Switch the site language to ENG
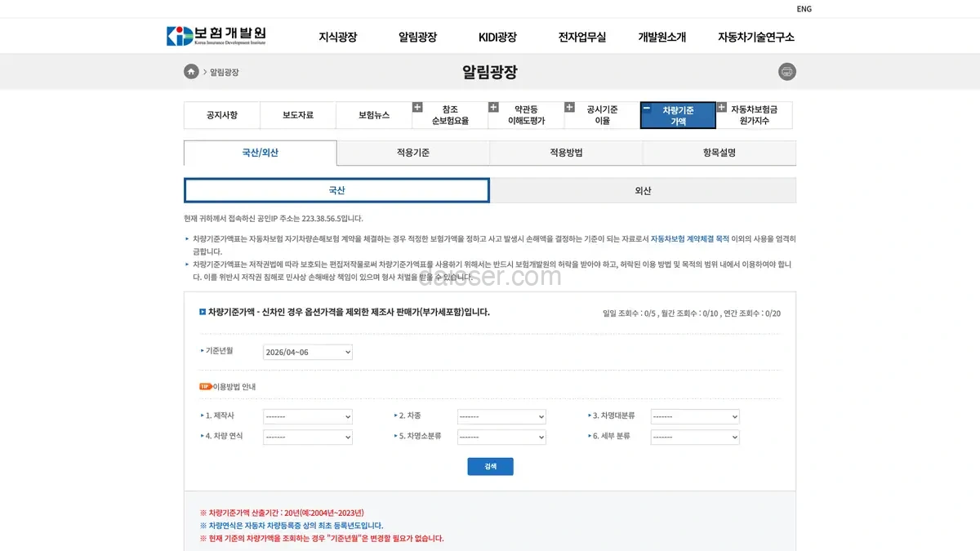The width and height of the screenshot is (980, 551). (x=804, y=9)
